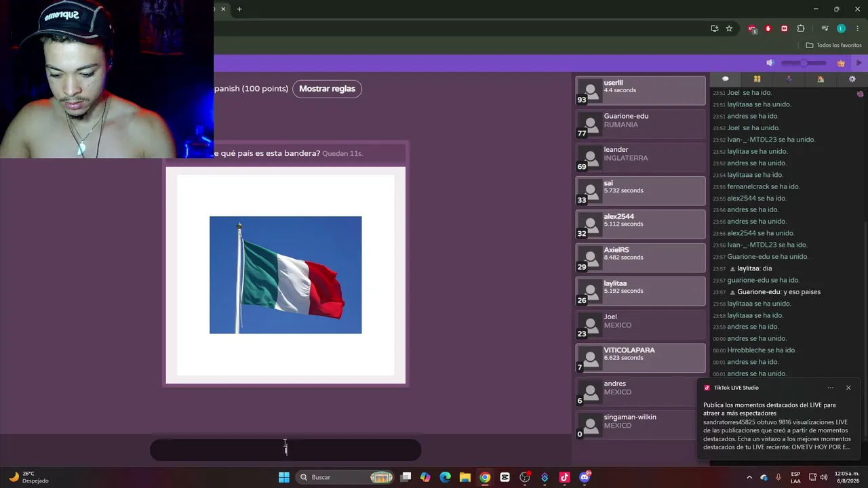Open the system volume tray icon
868x488 pixels.
tap(823, 477)
